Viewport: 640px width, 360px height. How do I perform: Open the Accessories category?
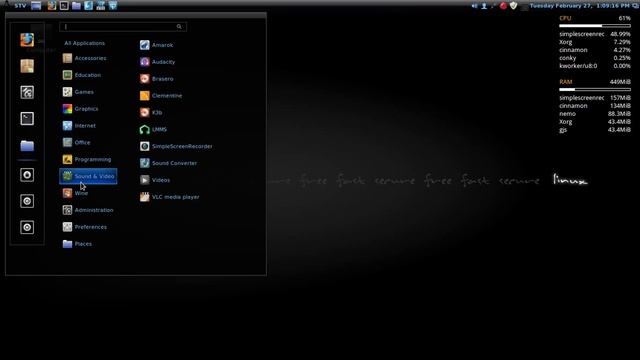(x=84, y=58)
